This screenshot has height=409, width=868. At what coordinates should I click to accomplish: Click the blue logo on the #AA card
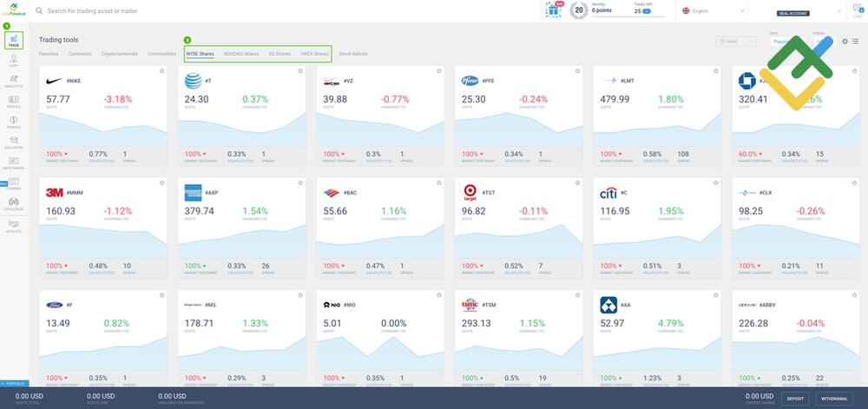click(608, 305)
